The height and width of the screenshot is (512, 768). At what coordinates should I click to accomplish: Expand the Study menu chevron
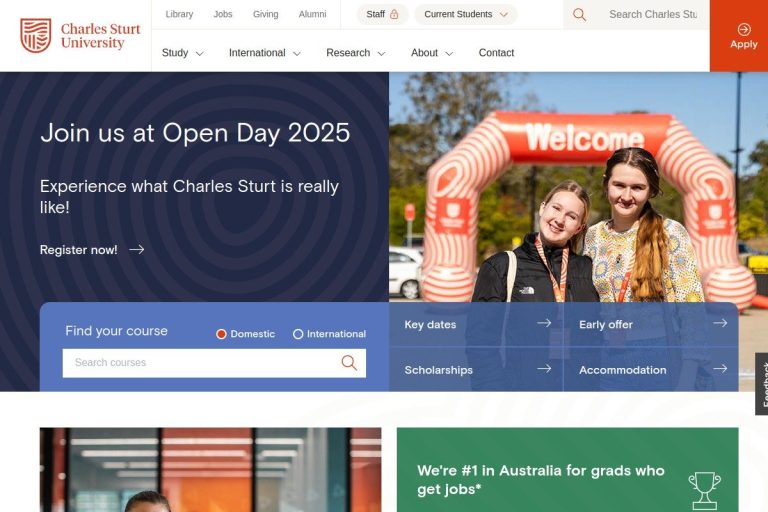(x=199, y=53)
